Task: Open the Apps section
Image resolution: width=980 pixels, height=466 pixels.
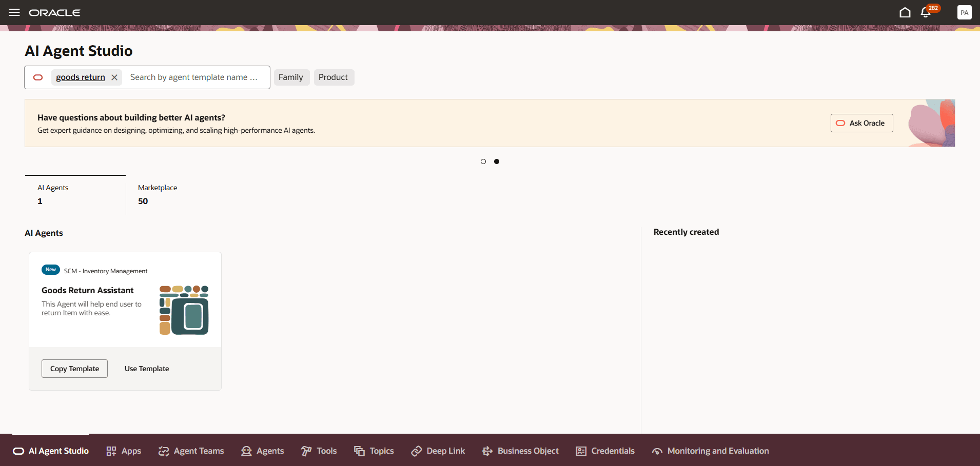Action: click(124, 451)
